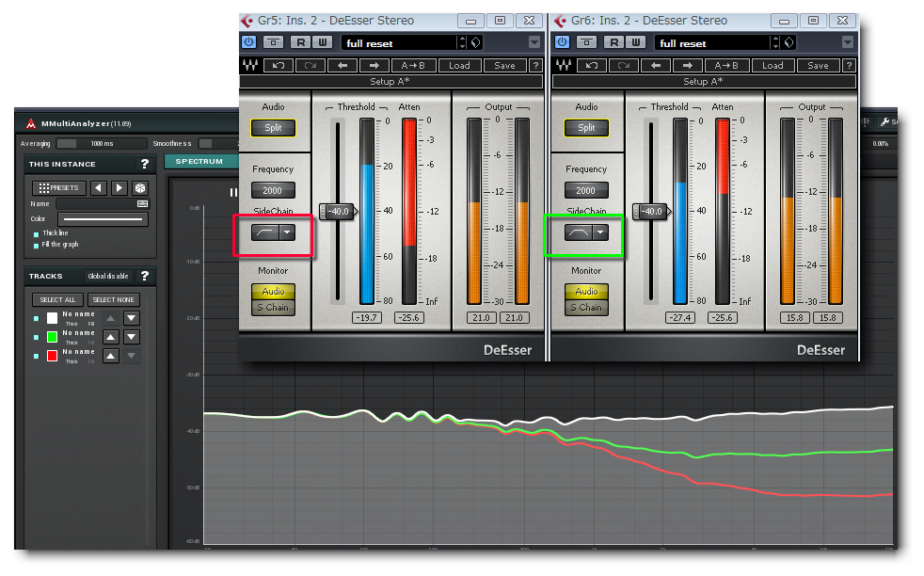The image size is (924, 576).
Task: Enable Read automation (R) in Gr5 DeEsser
Action: pos(301,42)
